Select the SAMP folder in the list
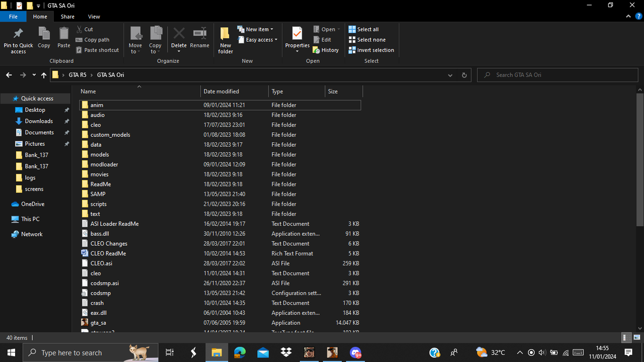644x362 pixels. [x=220, y=194]
